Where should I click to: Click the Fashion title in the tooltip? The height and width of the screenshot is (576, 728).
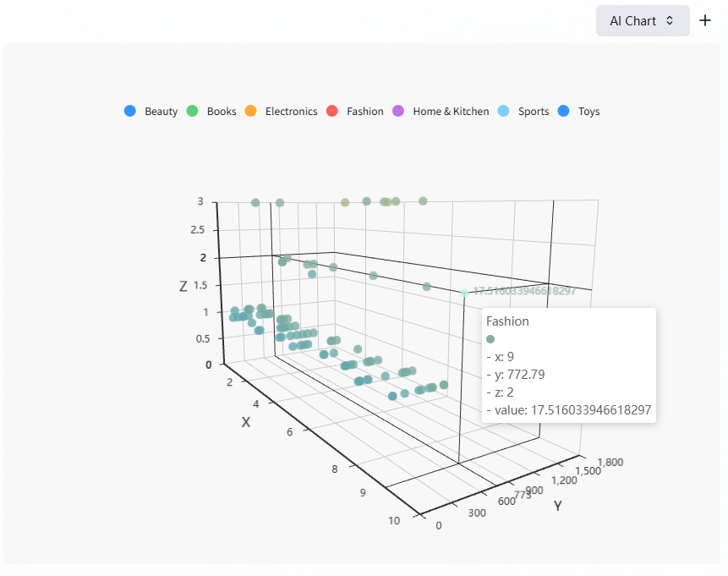tap(507, 321)
